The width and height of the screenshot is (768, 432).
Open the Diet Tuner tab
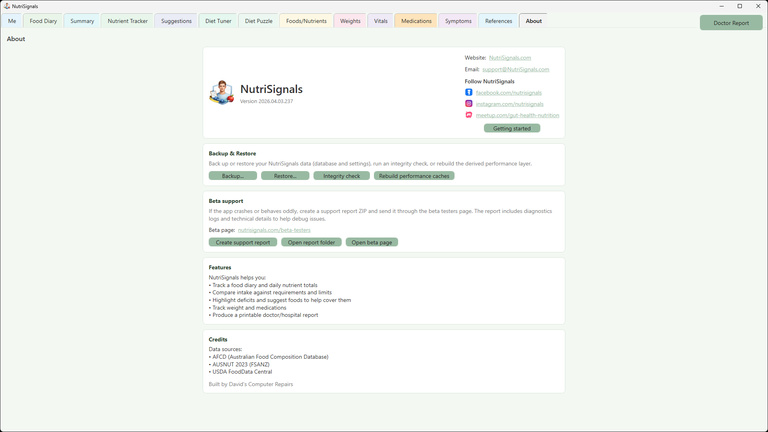(x=218, y=21)
